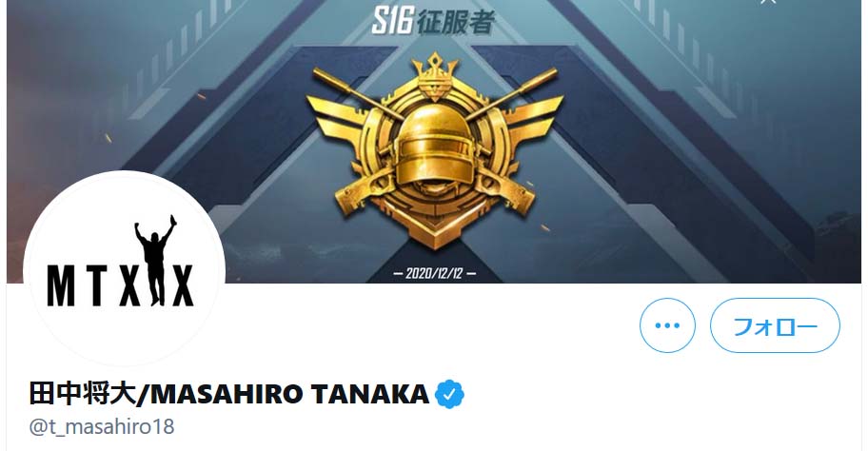Click the @t_masahiro18 handle
Screen dimensions: 868x451
(102, 426)
